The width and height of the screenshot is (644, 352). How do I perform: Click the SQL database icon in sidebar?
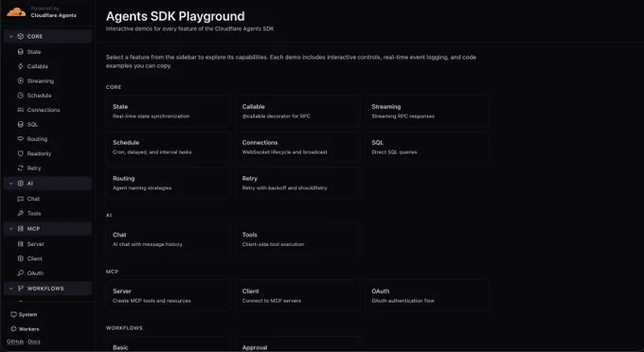[21, 124]
